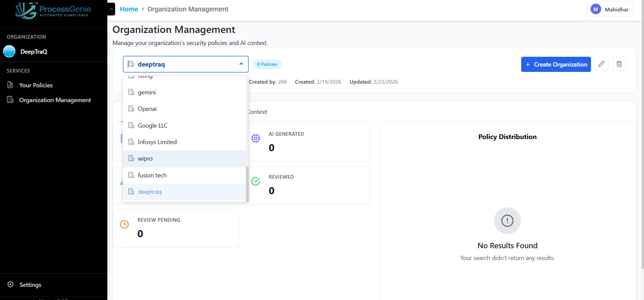The height and width of the screenshot is (300, 644).
Task: Choose Infosys Limited in the dropdown
Action: tap(184, 142)
